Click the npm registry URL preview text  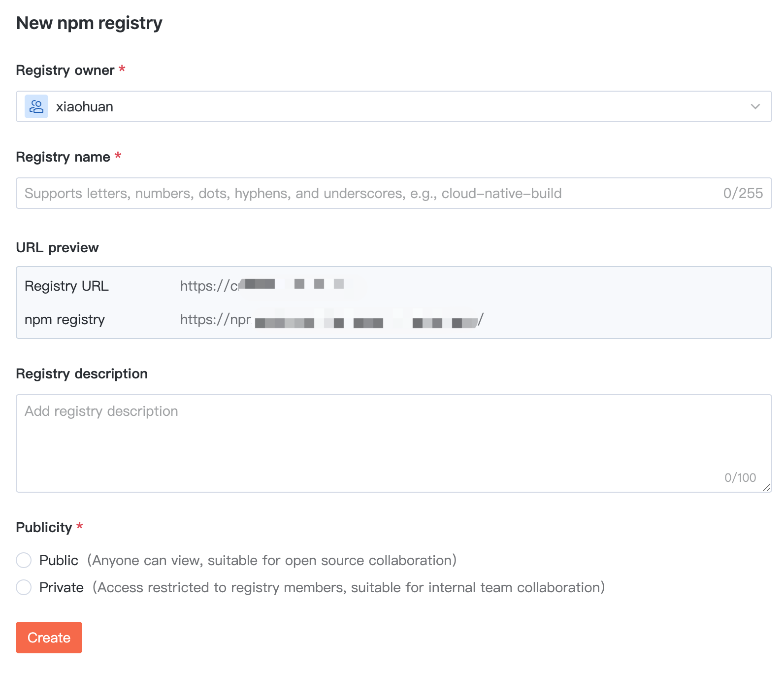(331, 320)
